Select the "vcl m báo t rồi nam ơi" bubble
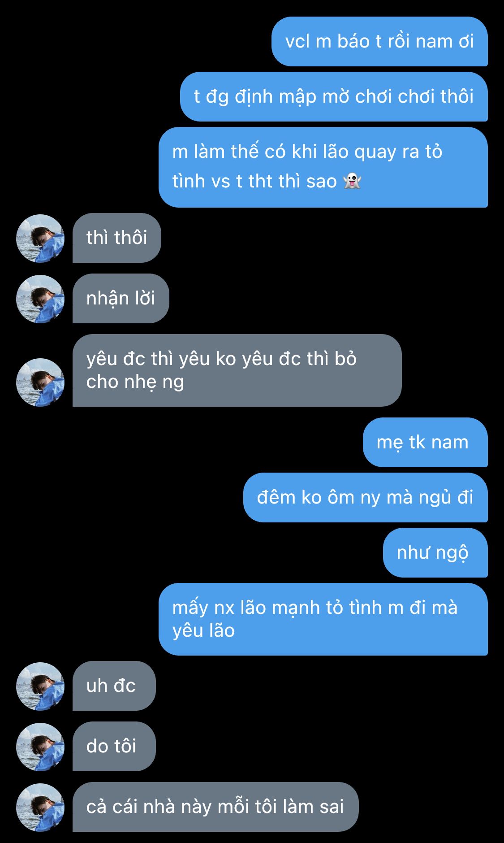 coord(379,41)
